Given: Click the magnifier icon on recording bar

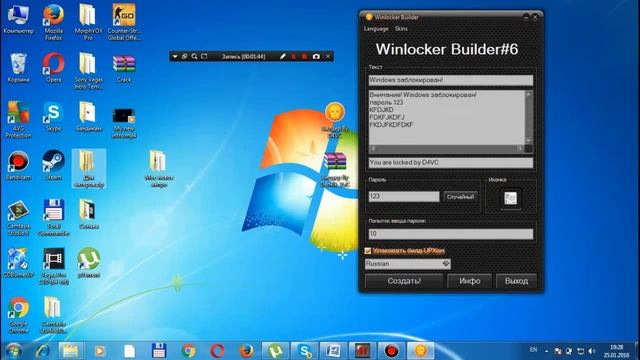Looking at the screenshot, I should tap(194, 56).
